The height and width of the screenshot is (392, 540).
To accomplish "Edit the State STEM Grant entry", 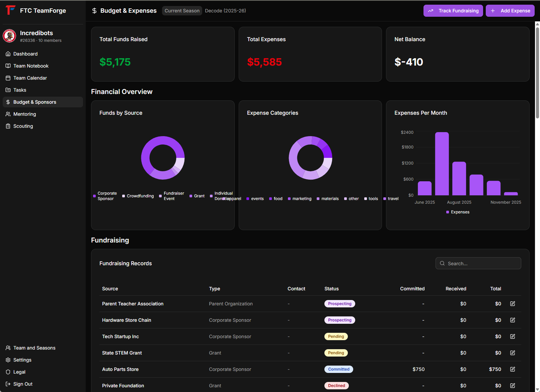I will click(512, 353).
